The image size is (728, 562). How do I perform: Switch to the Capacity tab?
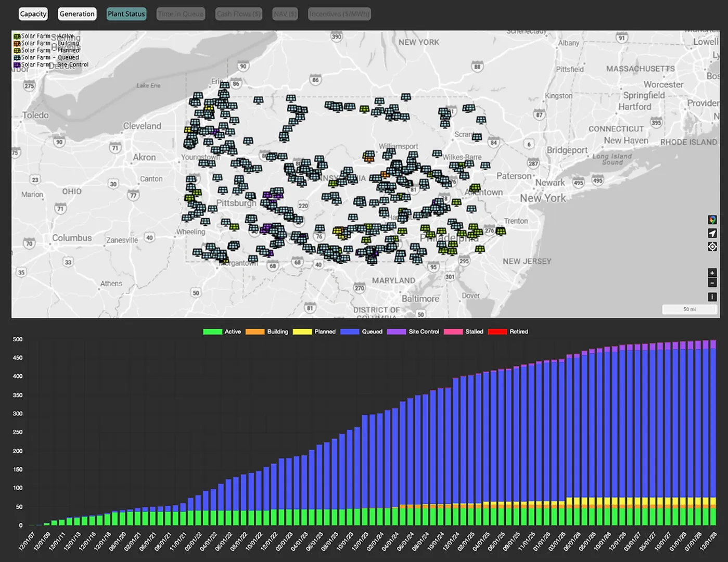[33, 14]
